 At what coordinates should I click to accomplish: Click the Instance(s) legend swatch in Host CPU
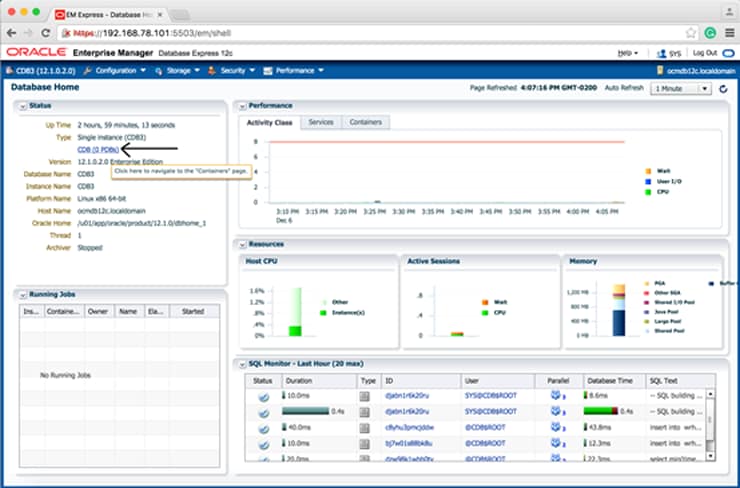323,313
